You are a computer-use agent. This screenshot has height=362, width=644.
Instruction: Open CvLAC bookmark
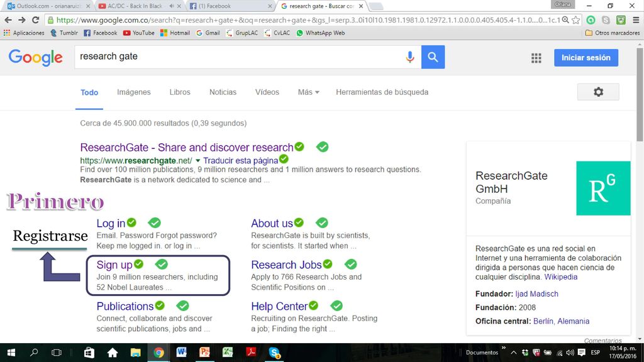point(277,33)
